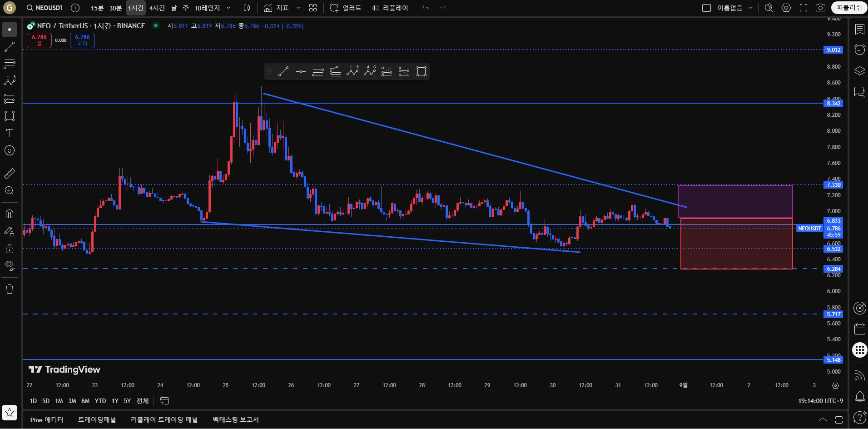Delete all drawings with trash icon
868x429 pixels.
click(10, 289)
